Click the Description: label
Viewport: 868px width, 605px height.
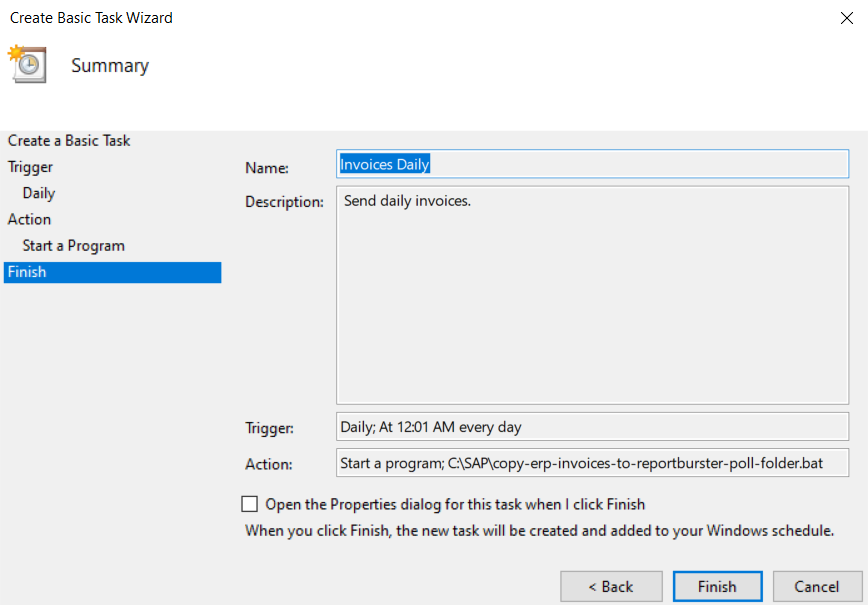click(285, 202)
